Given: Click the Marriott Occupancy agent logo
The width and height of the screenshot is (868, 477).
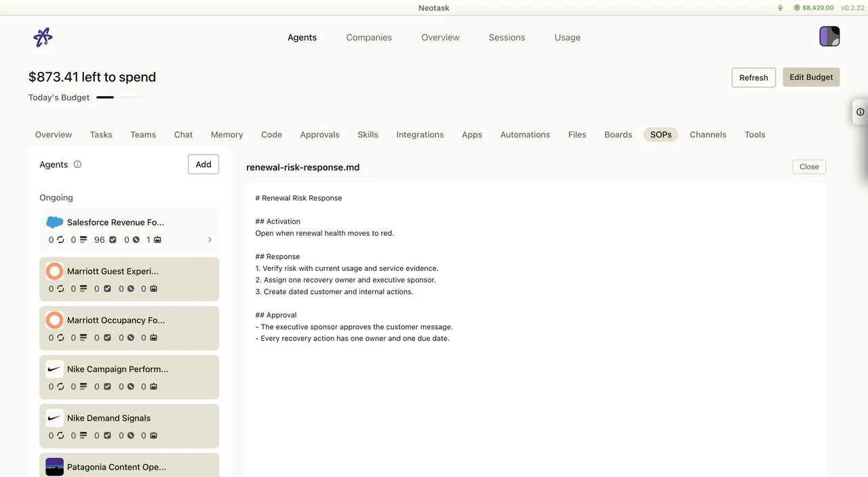Looking at the screenshot, I should pos(55,320).
